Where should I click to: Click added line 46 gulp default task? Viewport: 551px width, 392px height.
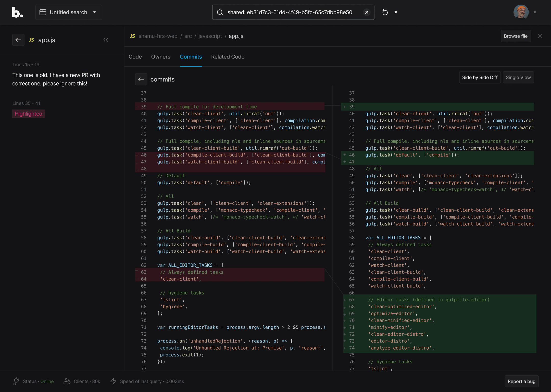(x=437, y=155)
